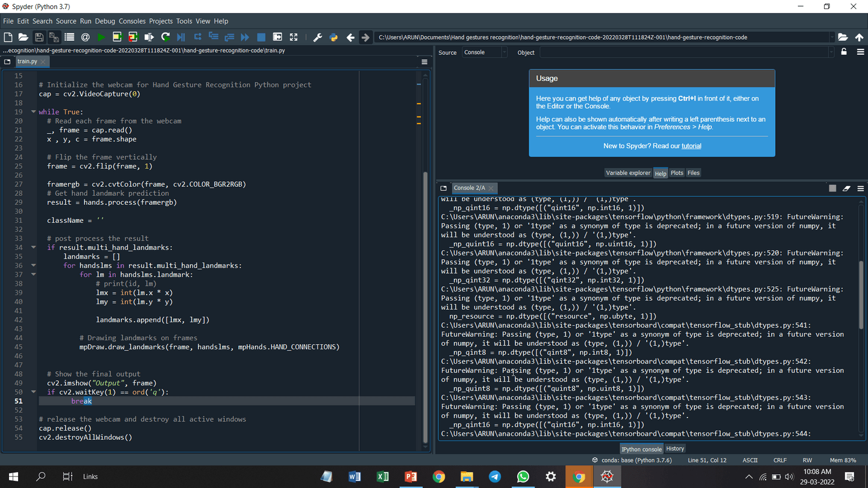Screen dimensions: 868x488
Task: Click the @ symbol finder icon
Action: 85,37
